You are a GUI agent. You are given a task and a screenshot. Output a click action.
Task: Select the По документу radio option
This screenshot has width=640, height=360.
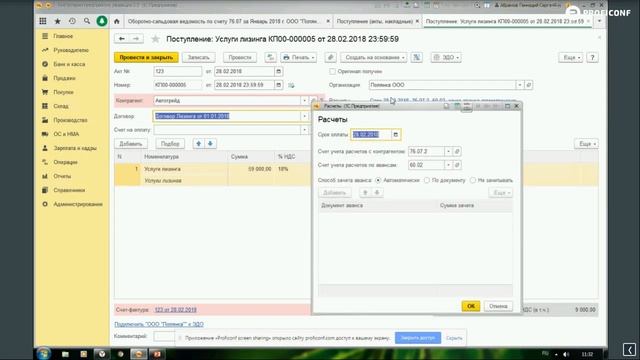427,180
